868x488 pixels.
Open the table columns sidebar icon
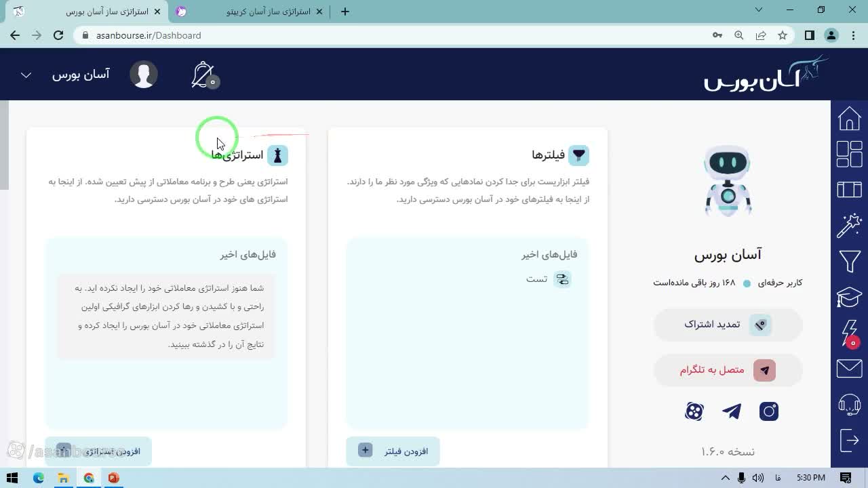[849, 189]
